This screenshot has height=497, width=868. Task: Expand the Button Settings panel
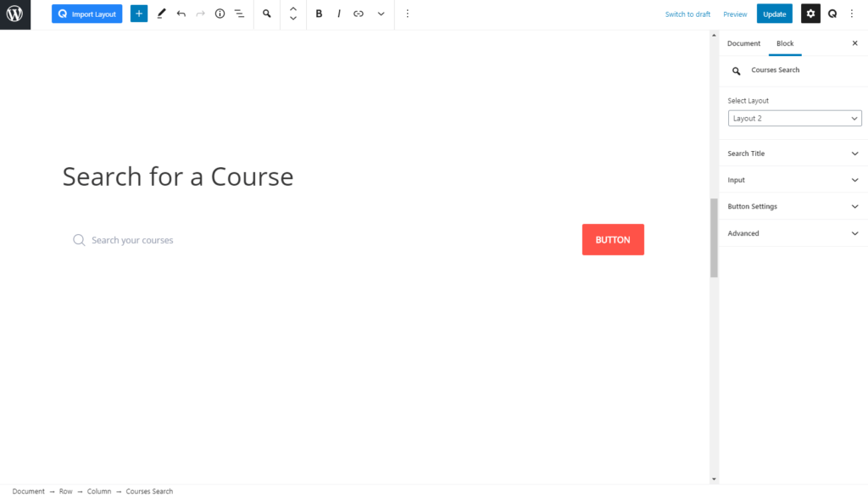[x=793, y=207]
